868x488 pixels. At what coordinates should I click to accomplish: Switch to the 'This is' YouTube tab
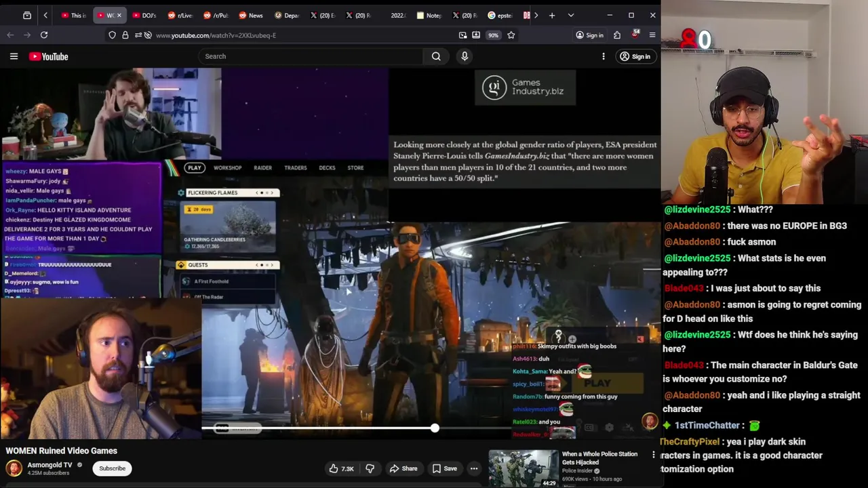point(73,15)
